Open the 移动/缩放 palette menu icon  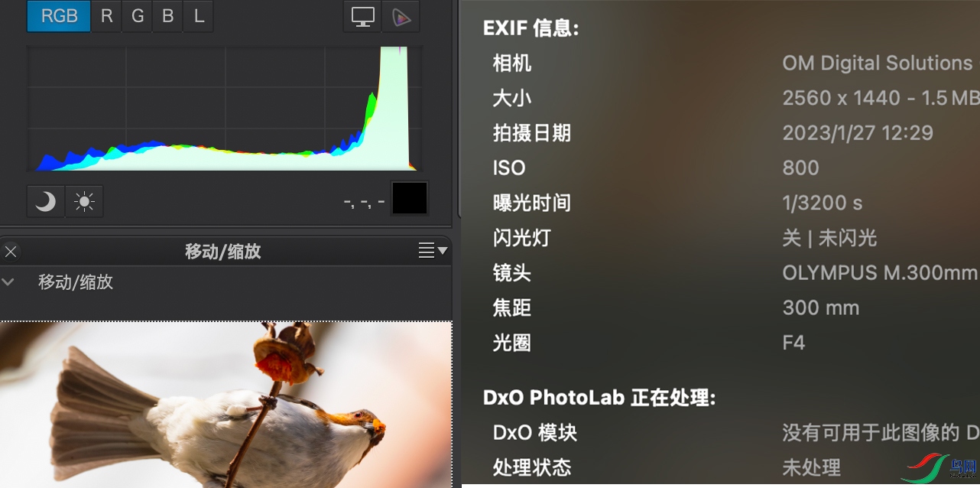(433, 250)
